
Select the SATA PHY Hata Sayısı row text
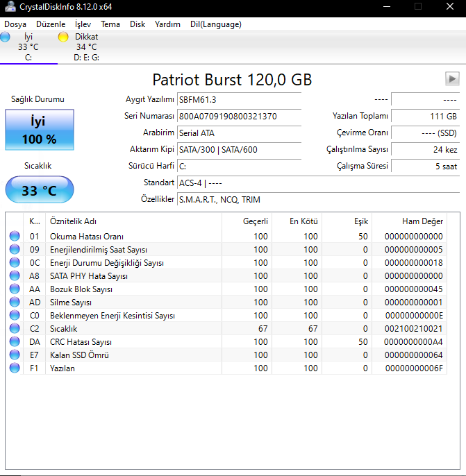click(x=89, y=276)
